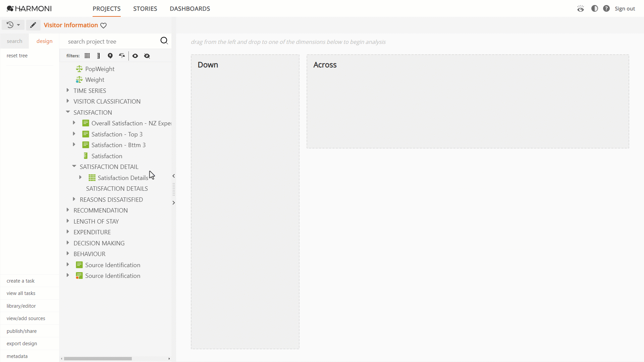The image size is (644, 362).
Task: Expand VISITOR CLASSIFICATION folder
Action: click(x=68, y=101)
